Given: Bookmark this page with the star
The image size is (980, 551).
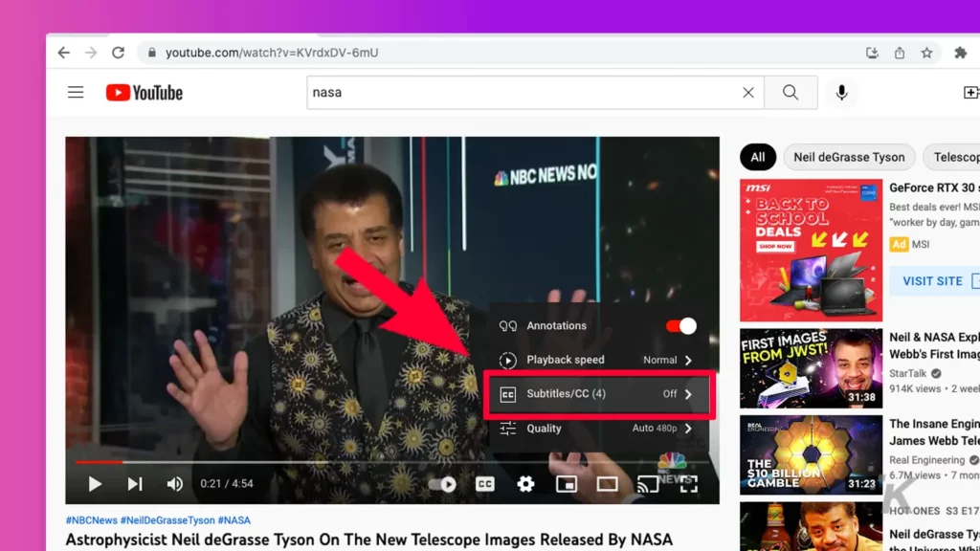Looking at the screenshot, I should tap(926, 53).
